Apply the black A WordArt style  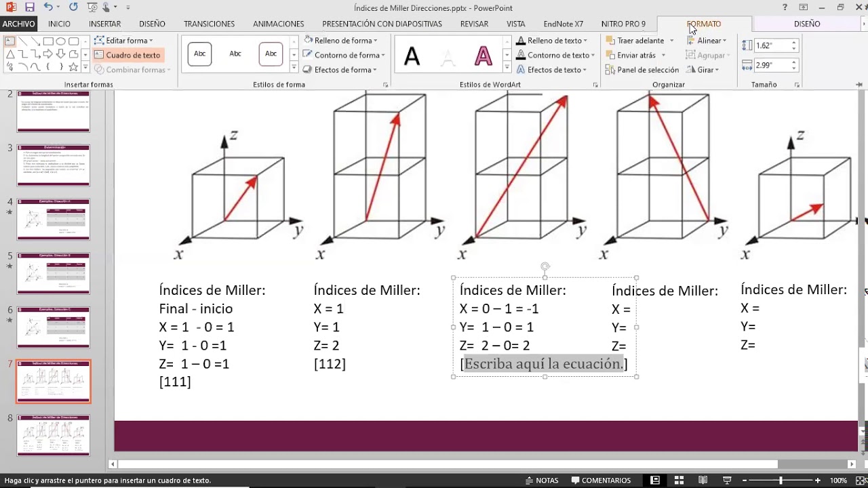click(412, 56)
